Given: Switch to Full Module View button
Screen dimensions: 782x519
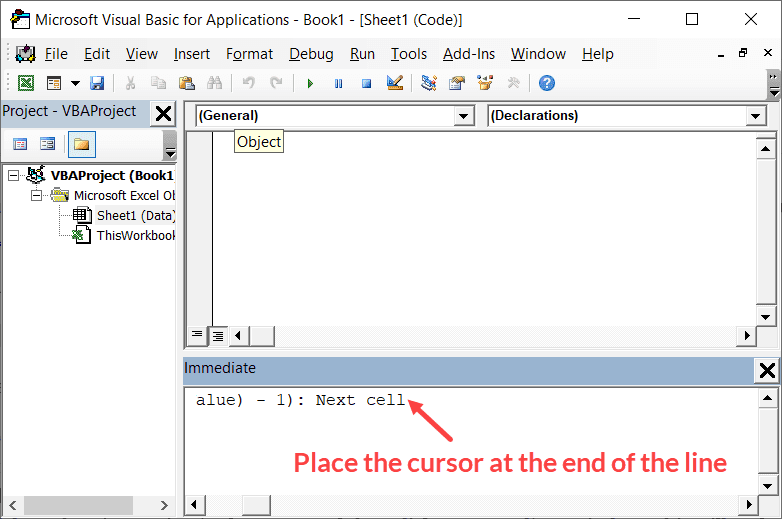Looking at the screenshot, I should (x=218, y=336).
